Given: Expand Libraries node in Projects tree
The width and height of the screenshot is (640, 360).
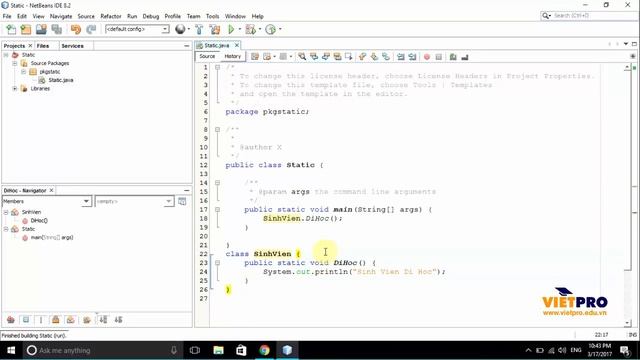Looking at the screenshot, I should tap(15, 89).
